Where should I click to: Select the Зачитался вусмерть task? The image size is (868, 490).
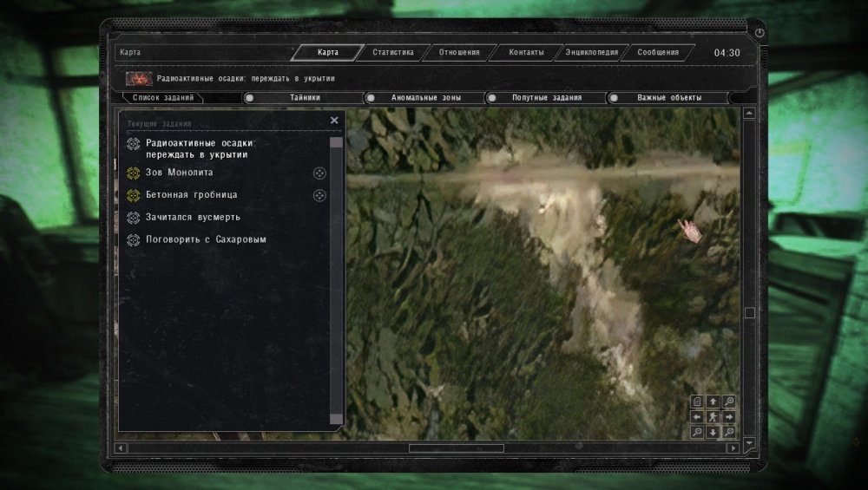(x=193, y=218)
